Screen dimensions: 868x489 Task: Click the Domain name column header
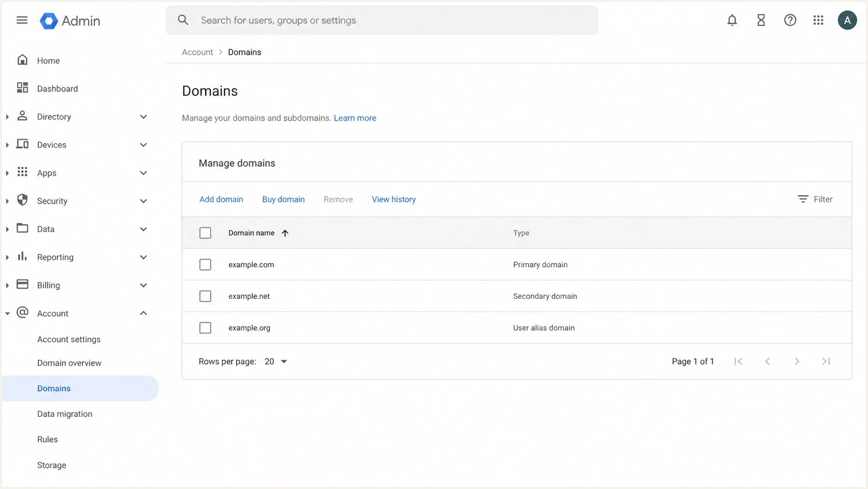tap(251, 233)
